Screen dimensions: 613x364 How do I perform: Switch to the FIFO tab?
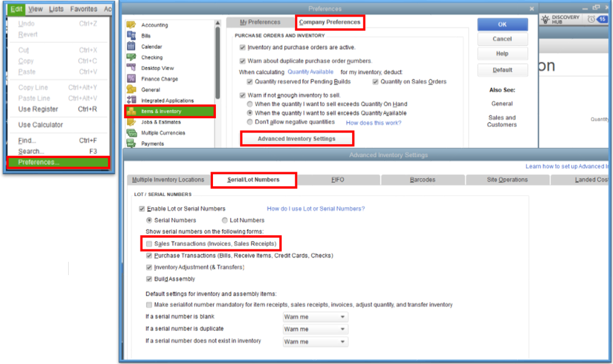tap(338, 180)
